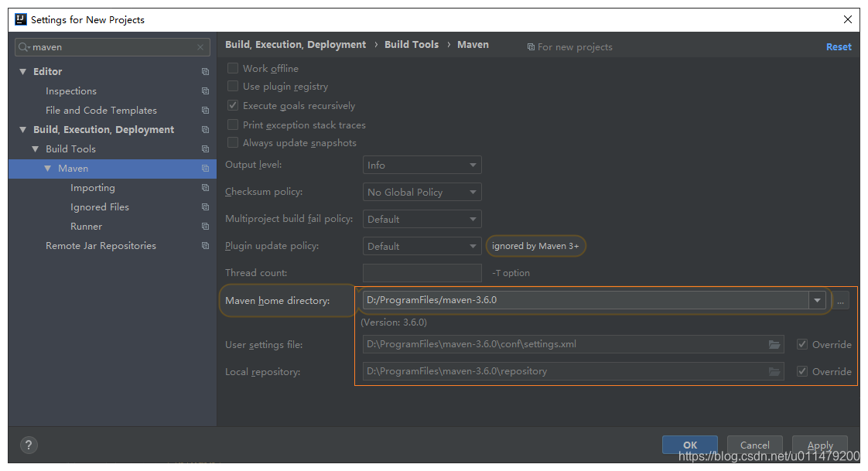This screenshot has width=868, height=471.
Task: Click the OK button
Action: pyautogui.click(x=690, y=445)
